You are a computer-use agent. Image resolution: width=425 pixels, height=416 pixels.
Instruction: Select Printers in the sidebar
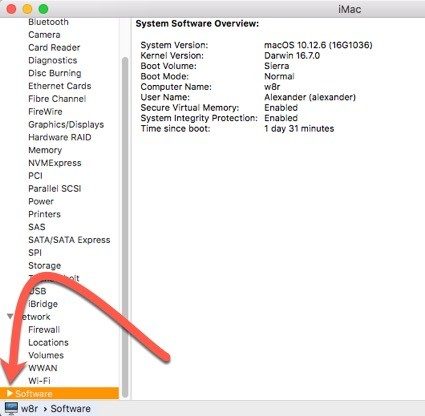click(x=44, y=214)
